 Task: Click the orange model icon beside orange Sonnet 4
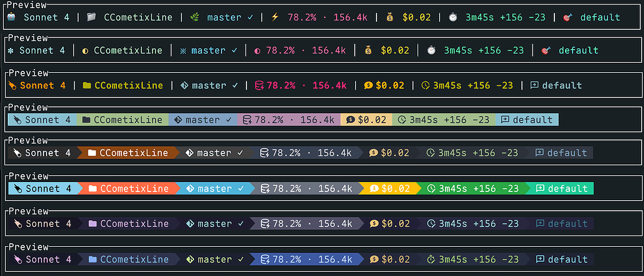pos(12,86)
